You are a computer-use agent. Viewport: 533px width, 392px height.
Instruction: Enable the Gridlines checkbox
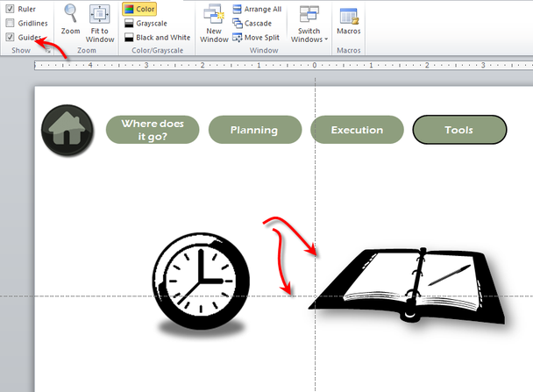pos(10,23)
